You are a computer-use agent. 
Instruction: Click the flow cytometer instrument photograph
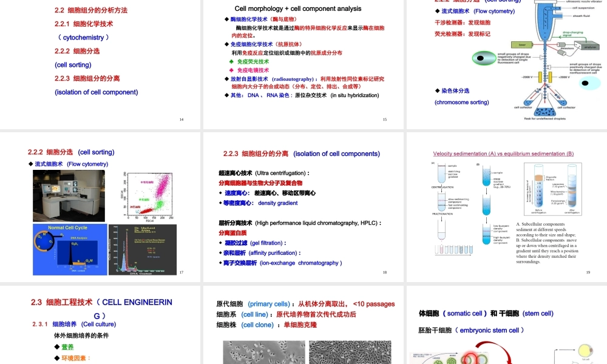tap(70, 195)
